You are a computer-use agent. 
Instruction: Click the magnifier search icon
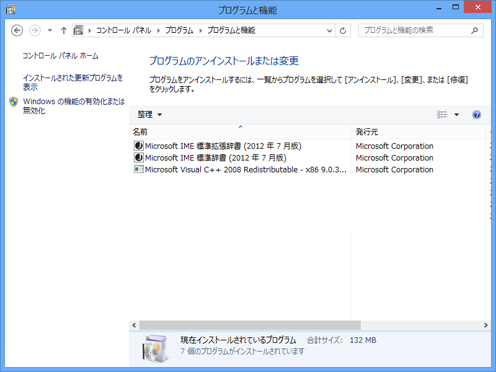(x=475, y=31)
